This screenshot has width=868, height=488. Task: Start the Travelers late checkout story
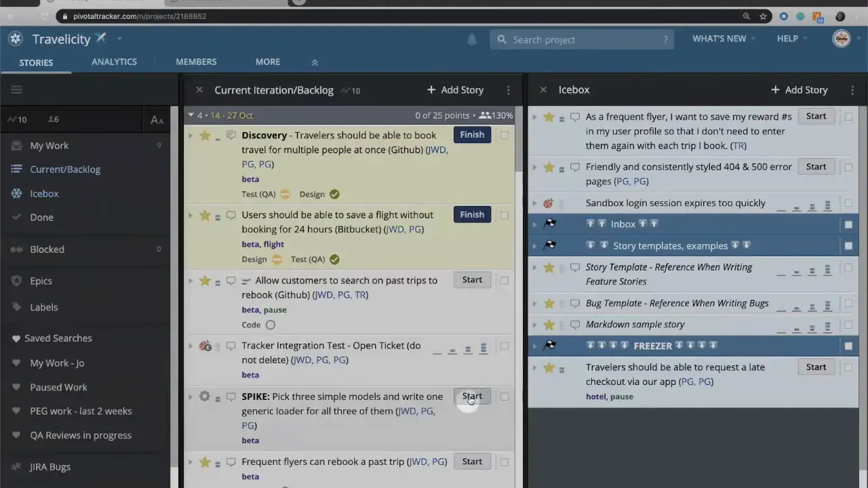click(816, 367)
